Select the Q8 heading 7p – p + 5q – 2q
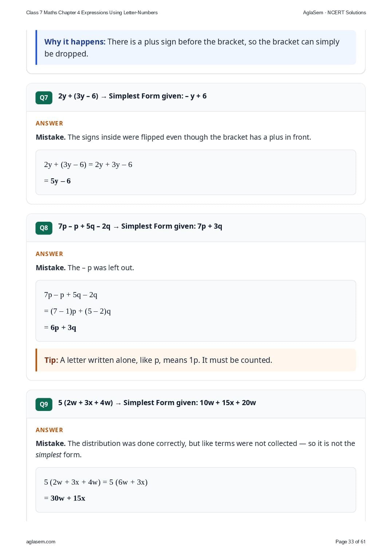 (84, 226)
